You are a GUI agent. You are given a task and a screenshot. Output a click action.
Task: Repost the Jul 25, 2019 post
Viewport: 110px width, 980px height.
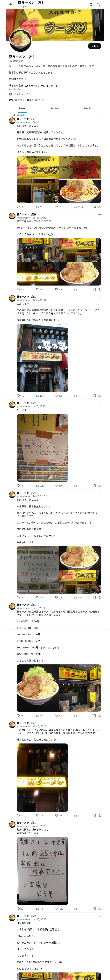point(37,289)
